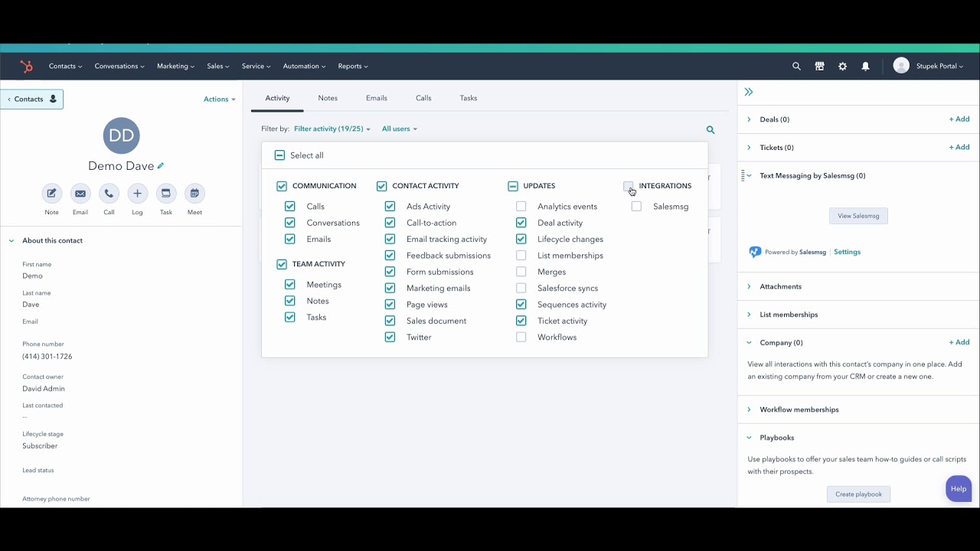980x551 pixels.
Task: Open the All users dropdown
Action: coord(400,129)
